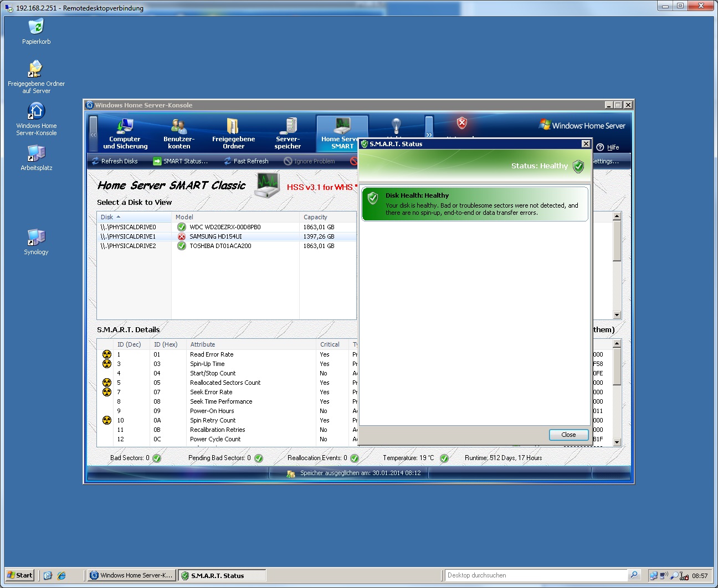The width and height of the screenshot is (718, 588).
Task: Sort disk list by Model column
Action: (235, 217)
